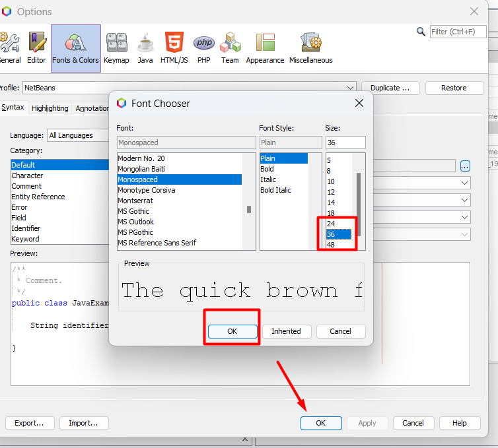Select Bold font style

pyautogui.click(x=284, y=169)
